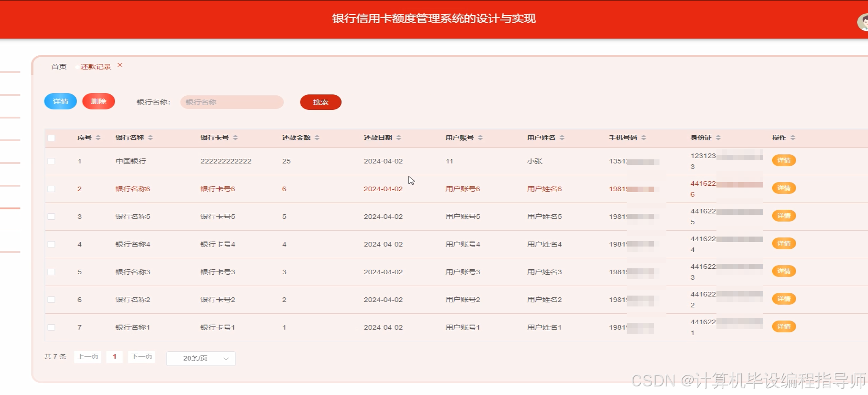The height and width of the screenshot is (395, 868).
Task: Click the 共 7 条 total count
Action: click(x=55, y=357)
